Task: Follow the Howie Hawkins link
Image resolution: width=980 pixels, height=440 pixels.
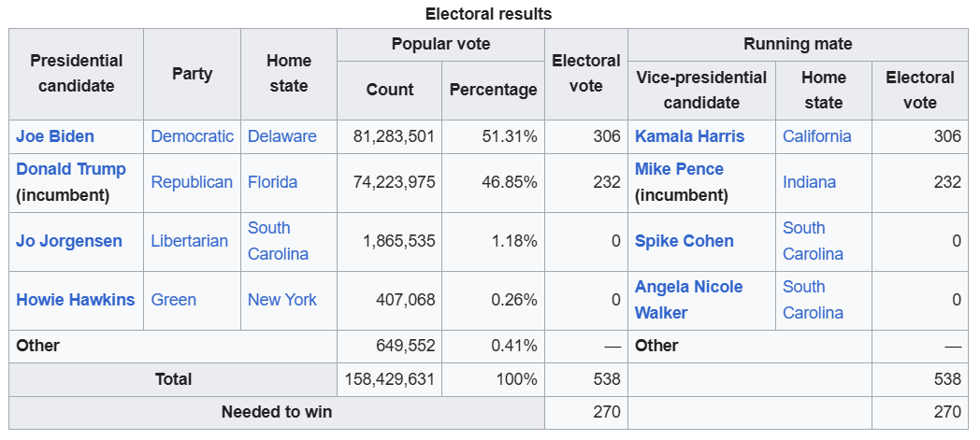Action: pyautogui.click(x=76, y=300)
